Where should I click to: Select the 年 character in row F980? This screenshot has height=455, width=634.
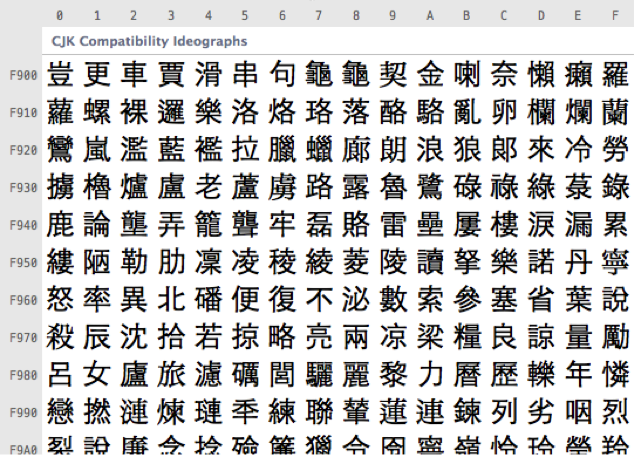pyautogui.click(x=578, y=375)
